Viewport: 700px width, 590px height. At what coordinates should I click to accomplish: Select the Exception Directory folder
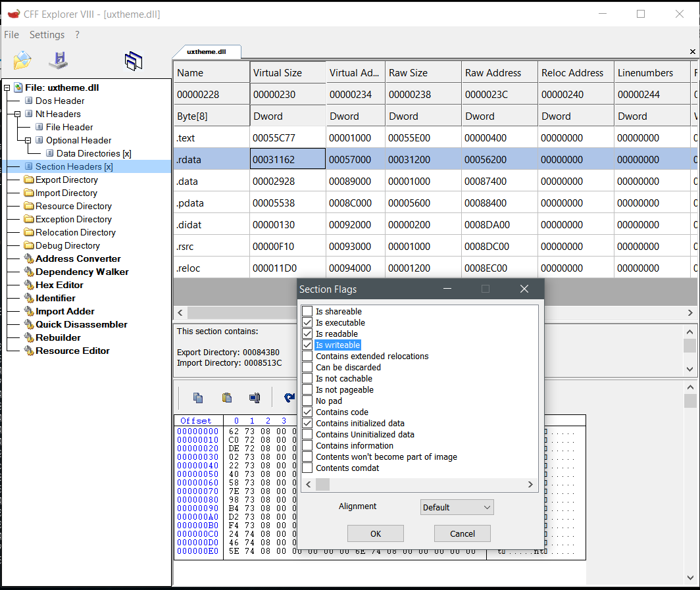coord(73,219)
